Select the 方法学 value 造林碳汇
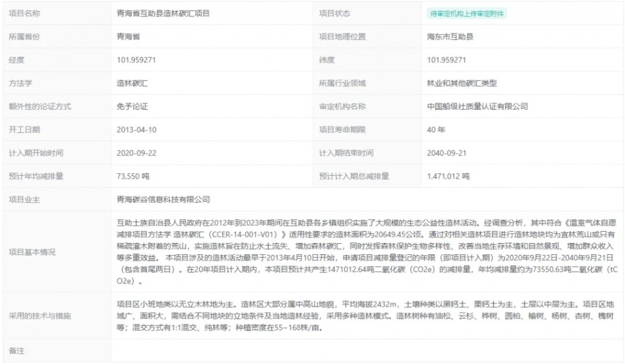The image size is (625, 364). pyautogui.click(x=132, y=84)
